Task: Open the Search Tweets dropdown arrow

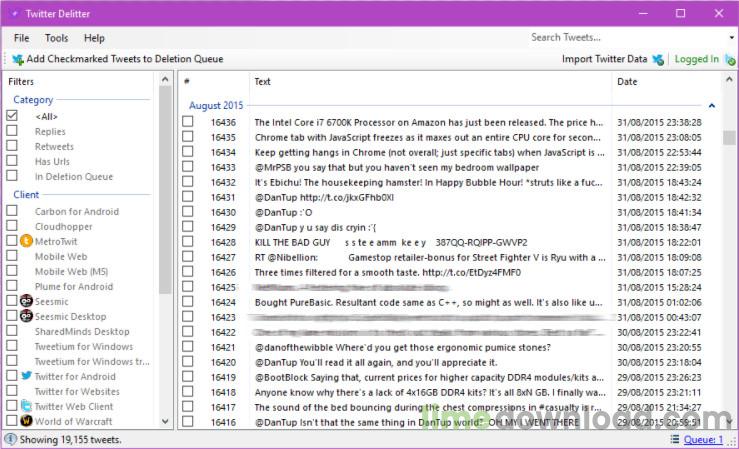Action: (731, 38)
